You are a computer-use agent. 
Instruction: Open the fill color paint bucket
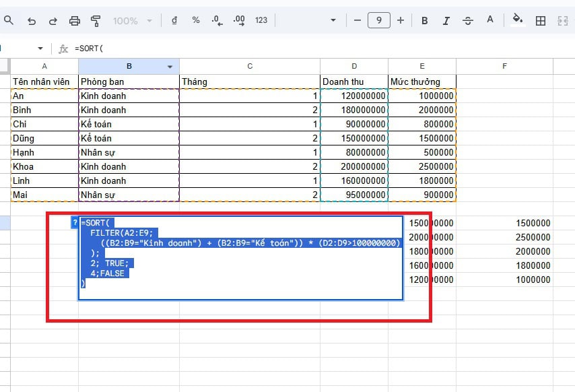pyautogui.click(x=517, y=20)
